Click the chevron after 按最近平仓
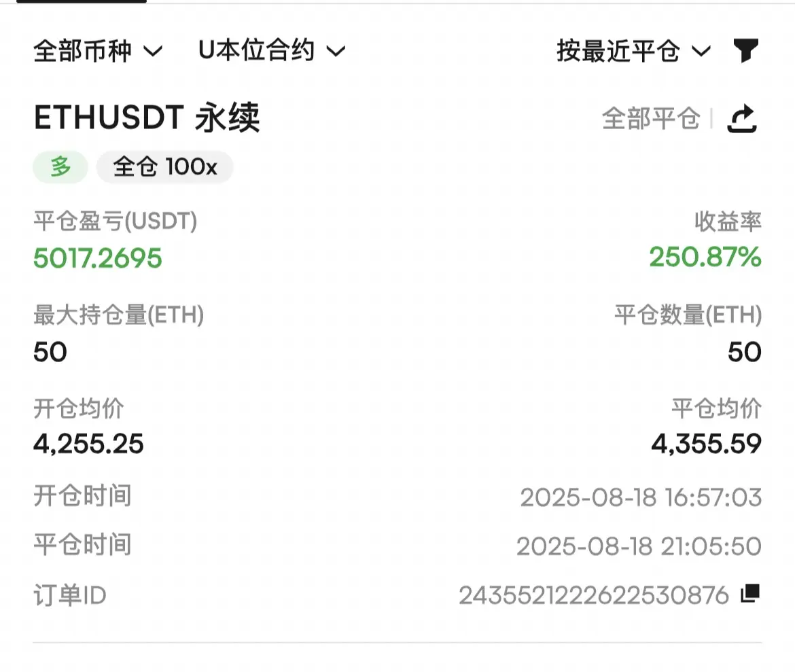Viewport: 795px width, 672px height. pos(701,51)
